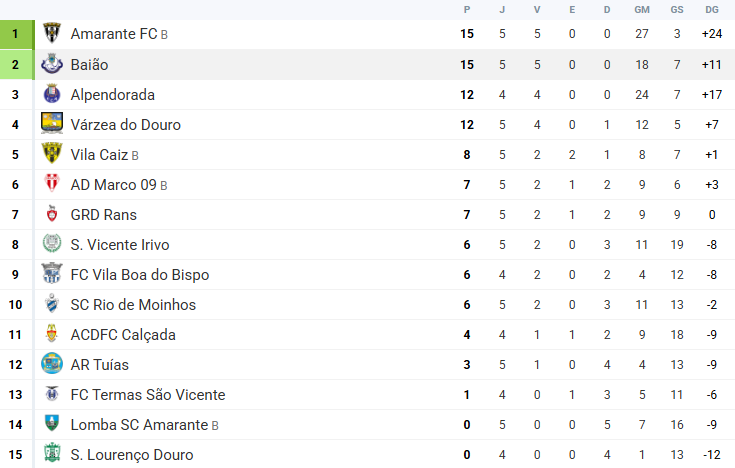Click the Várzea do Douro crest
Screen dimensions: 735x468
52,124
